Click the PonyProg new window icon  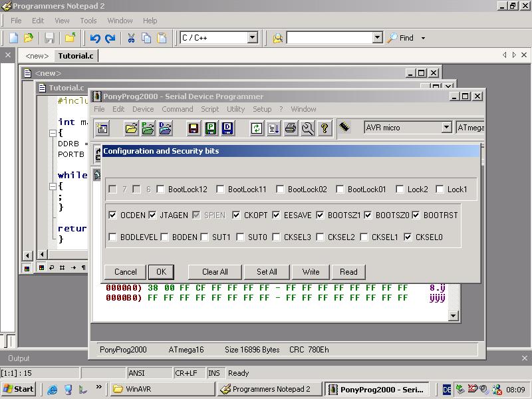102,128
